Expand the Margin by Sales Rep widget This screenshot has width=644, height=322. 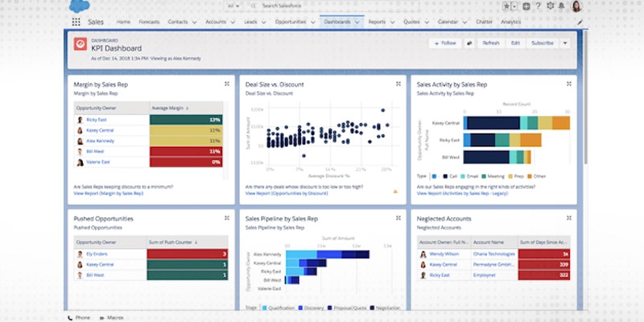click(x=227, y=84)
